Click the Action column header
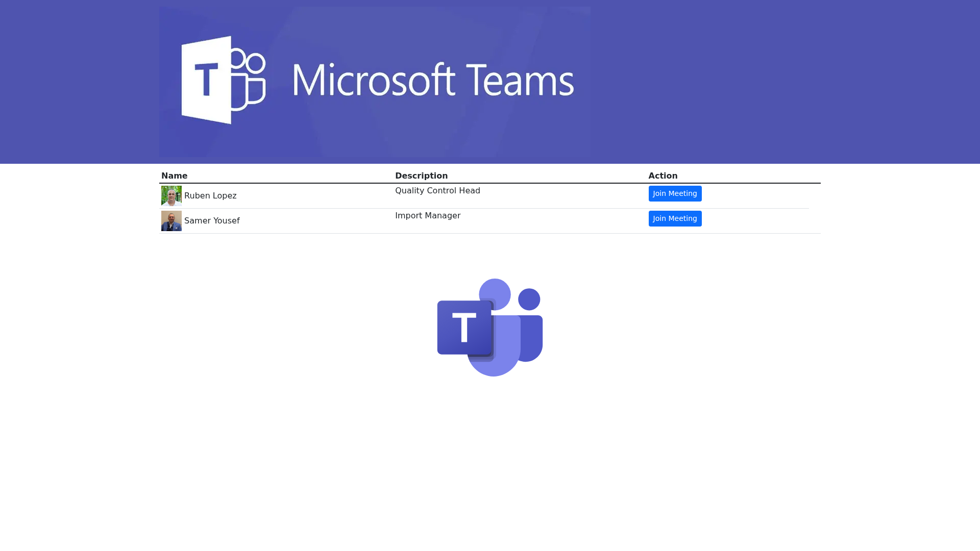Screen dimensions: 980x551 click(663, 176)
